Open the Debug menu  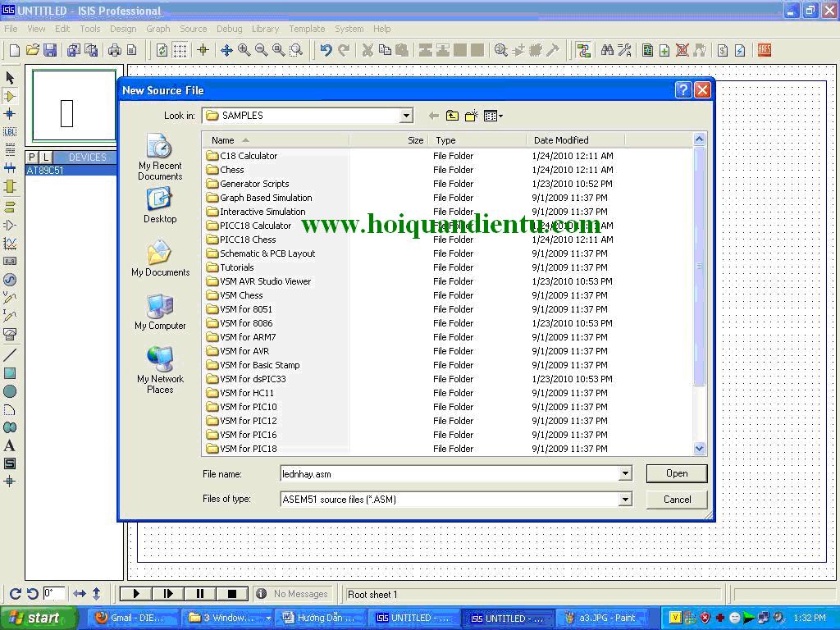tap(230, 29)
